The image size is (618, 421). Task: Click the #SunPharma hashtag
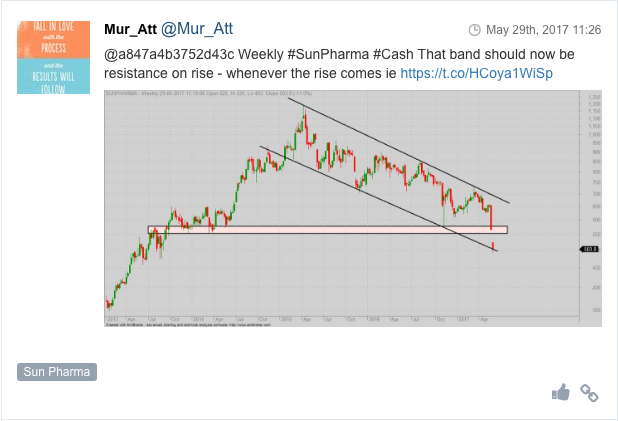pos(328,54)
